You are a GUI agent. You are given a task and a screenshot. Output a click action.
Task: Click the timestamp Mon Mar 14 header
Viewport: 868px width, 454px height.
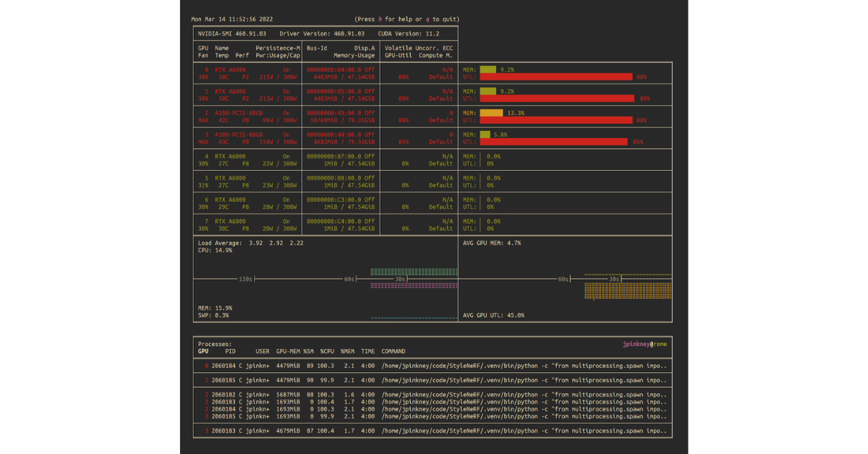pyautogui.click(x=231, y=19)
